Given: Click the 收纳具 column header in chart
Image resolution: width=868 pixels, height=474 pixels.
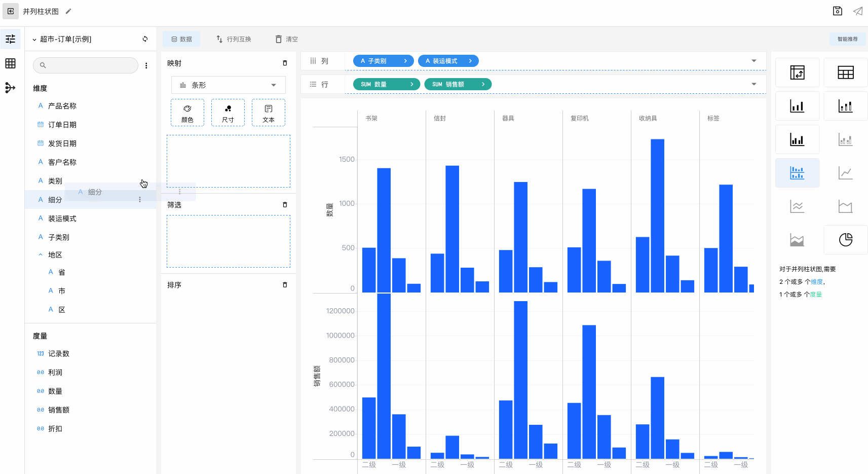Looking at the screenshot, I should tap(648, 118).
